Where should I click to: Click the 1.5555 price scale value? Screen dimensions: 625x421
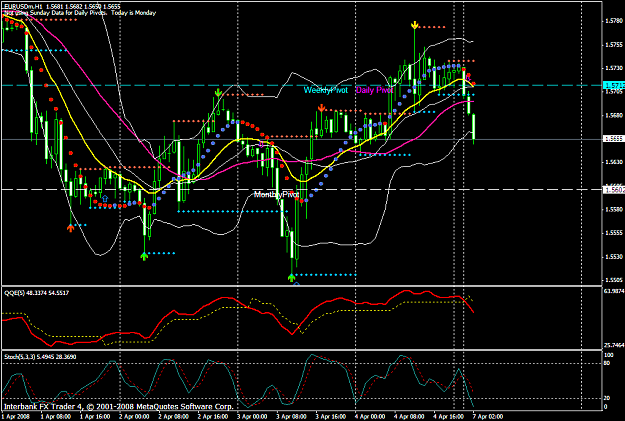coord(614,232)
